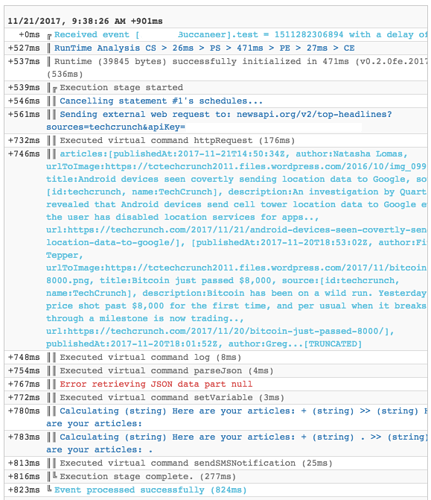431x500 pixels.
Task: Select the Cancelling statement #1's schedules line
Action: coord(161,101)
